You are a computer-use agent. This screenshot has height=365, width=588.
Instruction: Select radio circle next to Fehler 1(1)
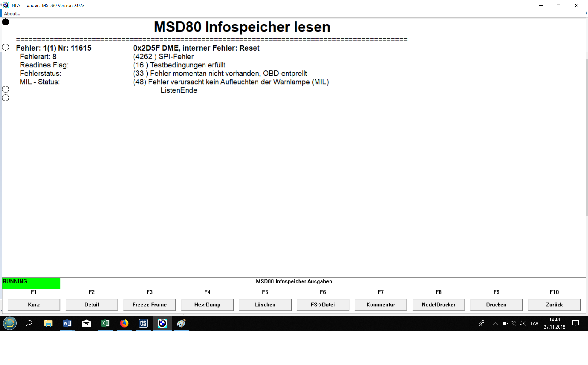click(x=6, y=47)
